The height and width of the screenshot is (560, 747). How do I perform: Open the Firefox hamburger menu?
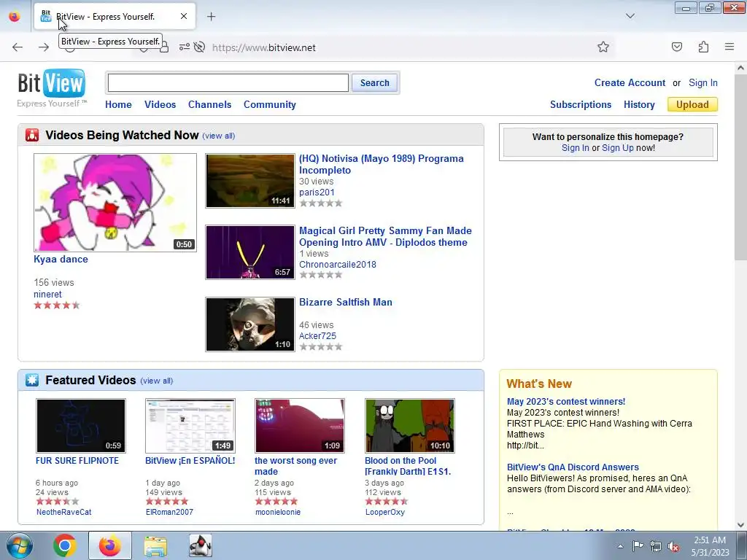729,47
